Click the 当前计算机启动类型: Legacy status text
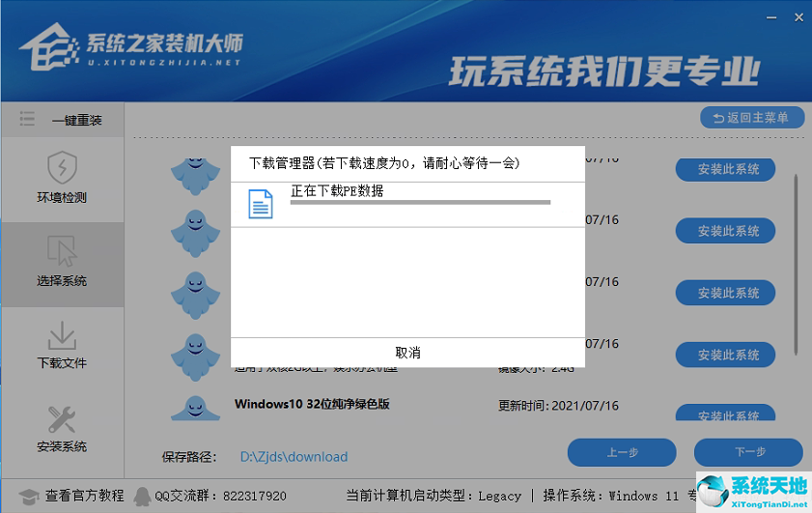 click(x=434, y=496)
